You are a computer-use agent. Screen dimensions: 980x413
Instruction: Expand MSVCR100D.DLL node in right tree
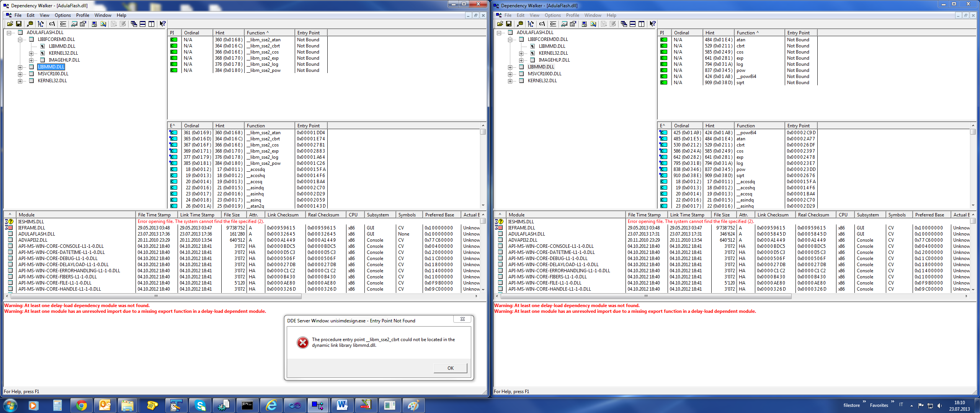point(510,74)
